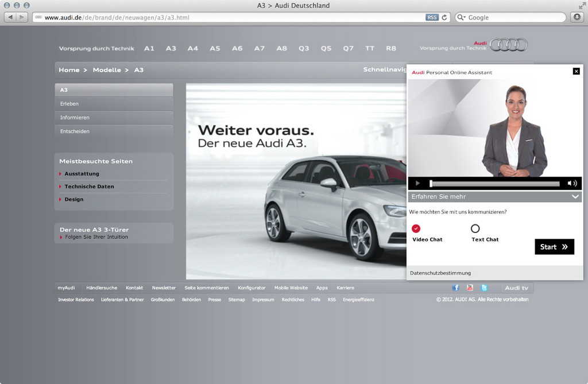Open the Schnellnavigation dropdown

[385, 70]
